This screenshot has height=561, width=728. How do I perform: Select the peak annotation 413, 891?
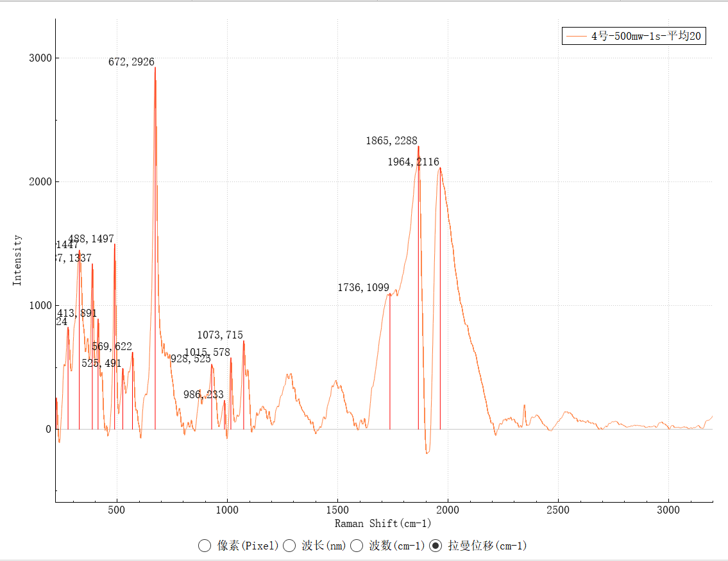point(77,314)
